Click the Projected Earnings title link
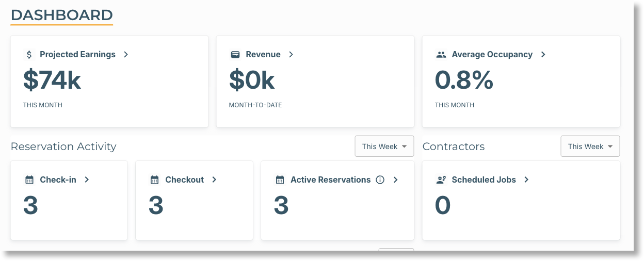This screenshot has width=644, height=261. point(77,55)
